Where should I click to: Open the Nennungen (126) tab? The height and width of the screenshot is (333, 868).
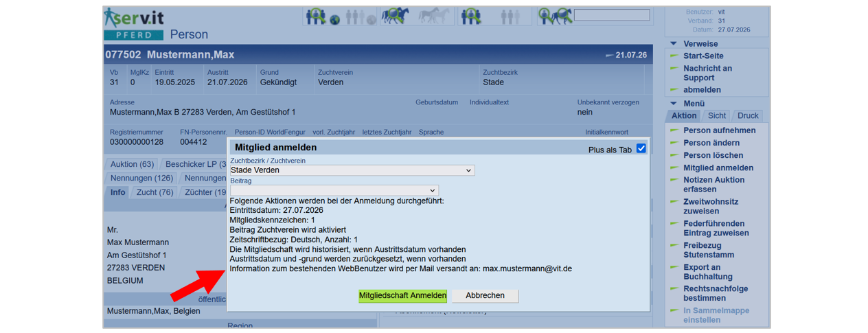click(x=141, y=178)
